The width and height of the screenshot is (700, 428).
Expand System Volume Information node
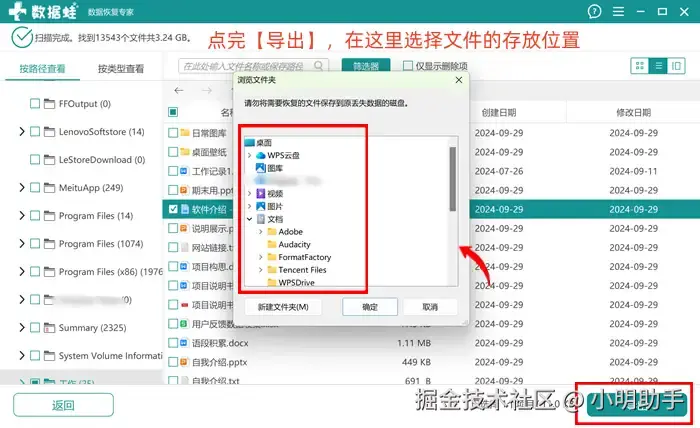point(21,356)
